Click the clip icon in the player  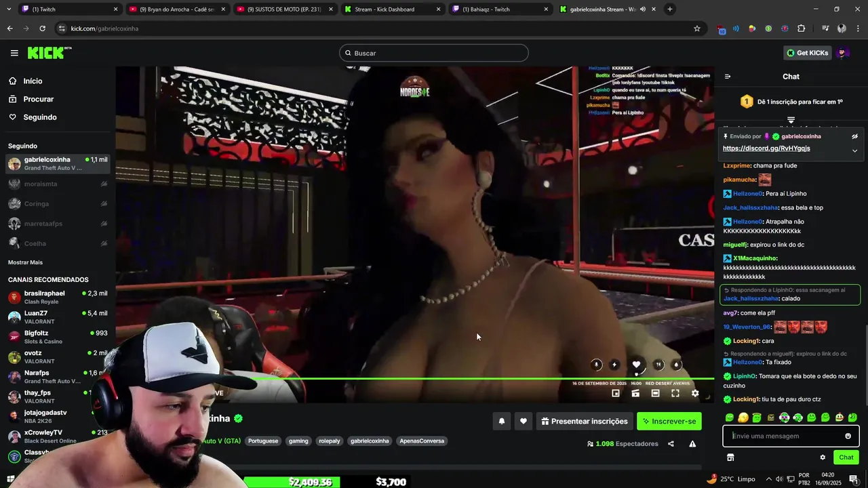tap(635, 393)
